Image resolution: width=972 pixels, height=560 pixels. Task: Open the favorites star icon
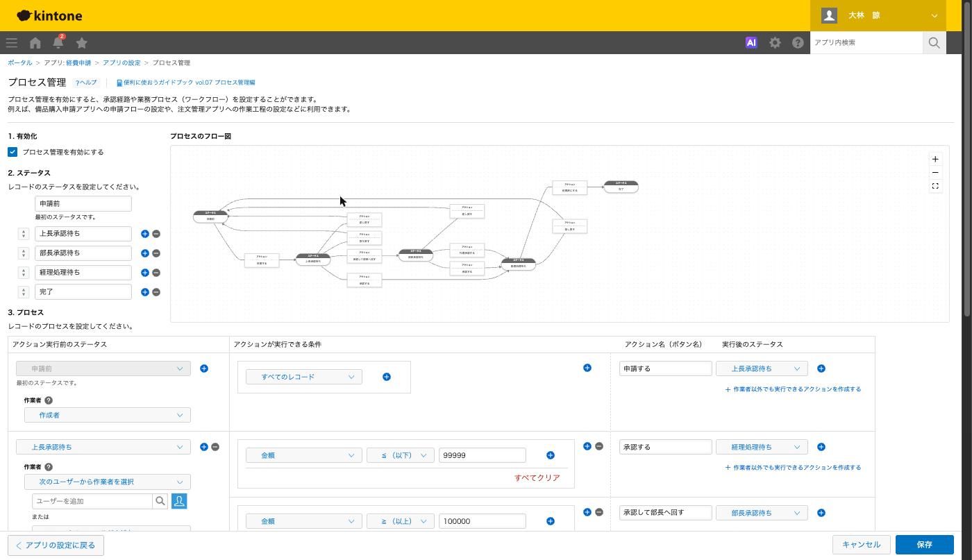(81, 42)
